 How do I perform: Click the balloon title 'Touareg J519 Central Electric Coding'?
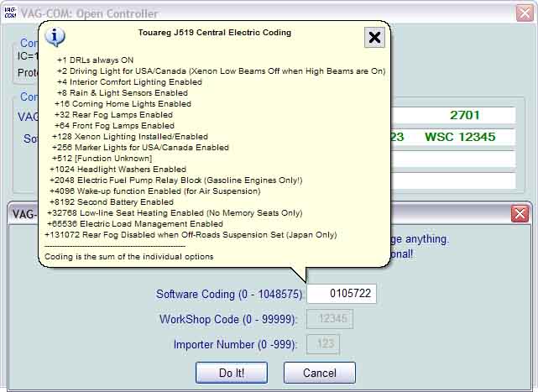[x=215, y=33]
